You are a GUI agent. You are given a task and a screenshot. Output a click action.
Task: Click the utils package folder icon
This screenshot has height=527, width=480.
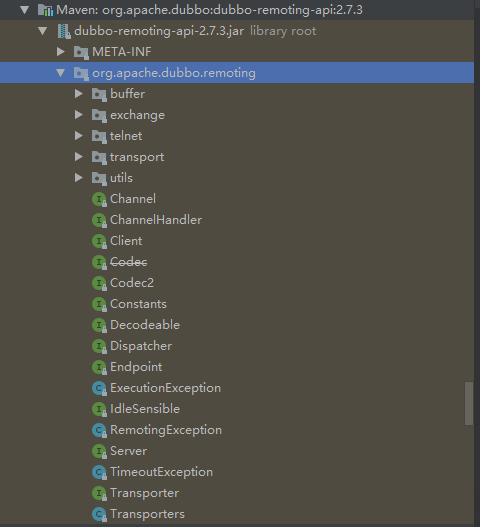click(99, 178)
